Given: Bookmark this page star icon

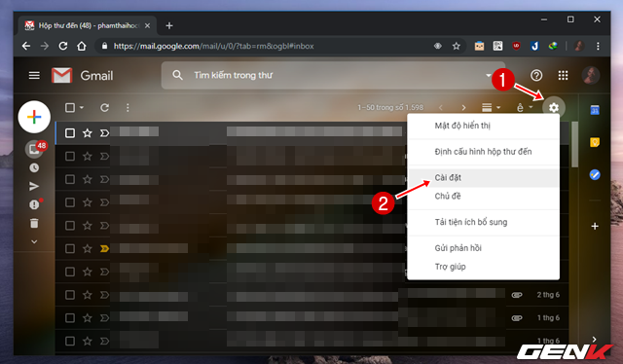Looking at the screenshot, I should (x=457, y=46).
